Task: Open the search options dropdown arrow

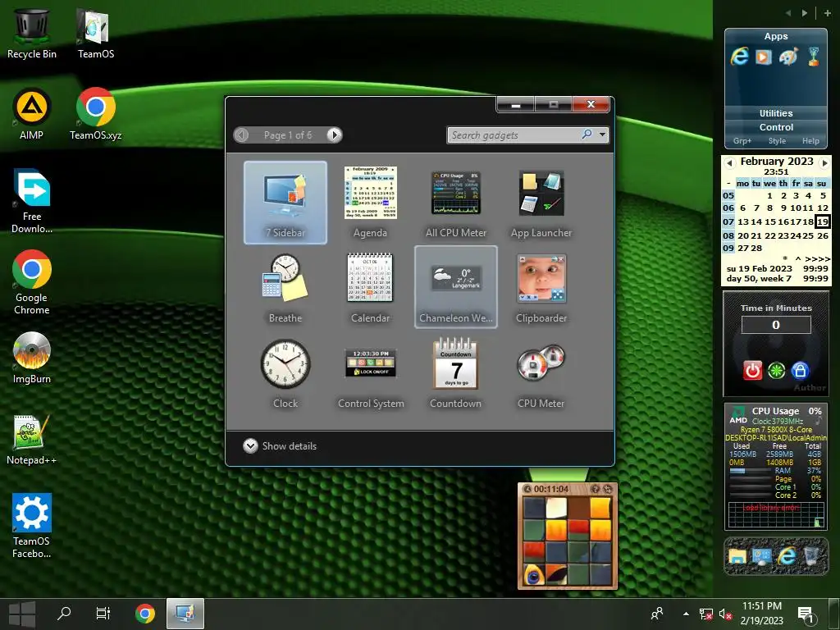Action: pos(603,135)
